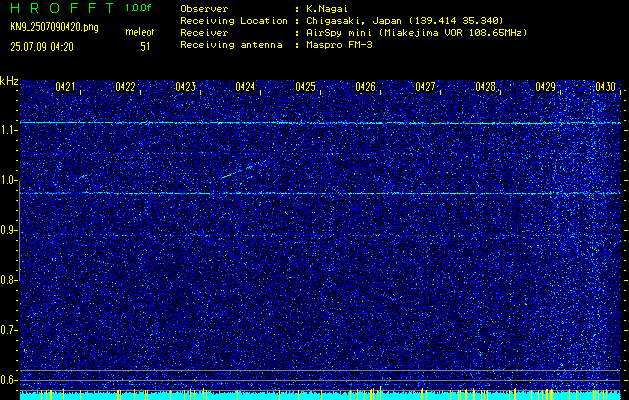The image size is (629, 400).
Task: Click the 0.9 kHz axis label
Action: [7, 230]
